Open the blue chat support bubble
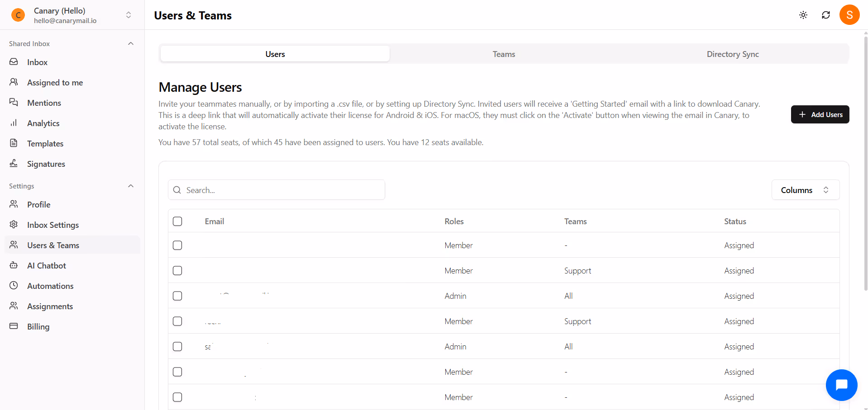 [x=841, y=385]
